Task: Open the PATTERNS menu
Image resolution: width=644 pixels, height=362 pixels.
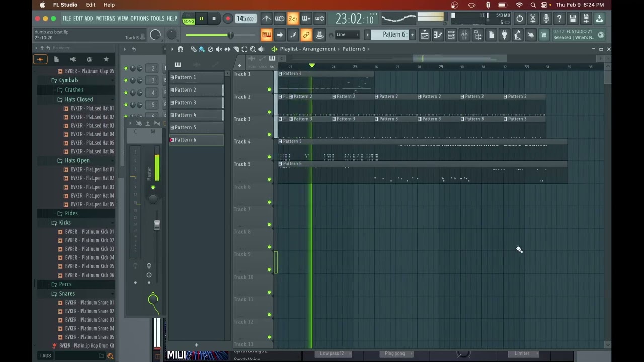Action: [105, 19]
